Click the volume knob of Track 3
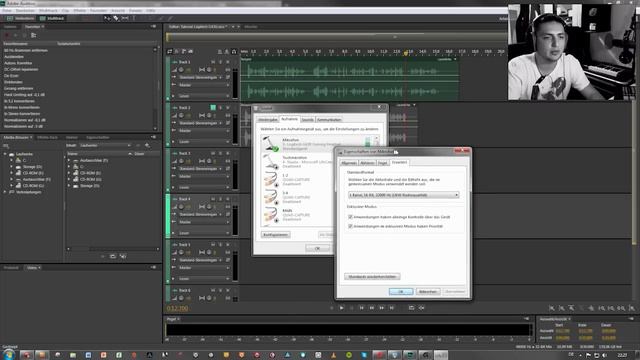Screen dimensions: 640x360 click(181, 161)
